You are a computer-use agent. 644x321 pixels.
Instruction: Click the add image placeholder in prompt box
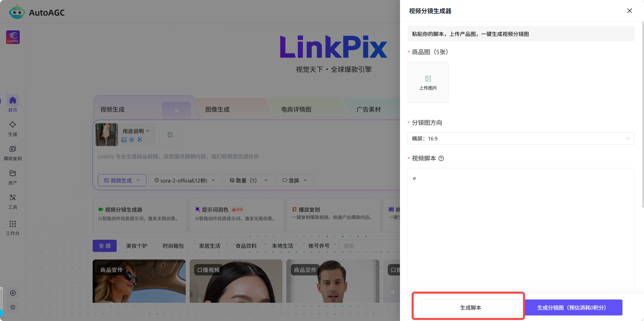tap(170, 134)
